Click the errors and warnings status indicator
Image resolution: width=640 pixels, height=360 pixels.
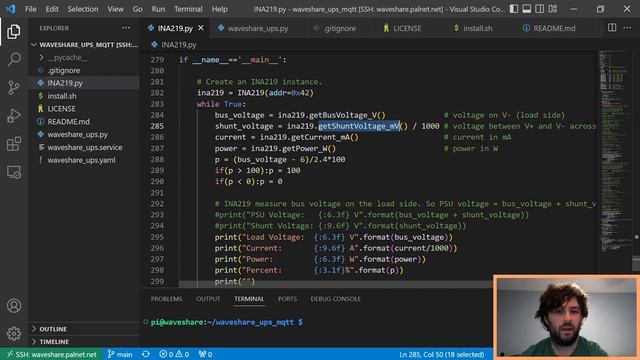(x=174, y=354)
